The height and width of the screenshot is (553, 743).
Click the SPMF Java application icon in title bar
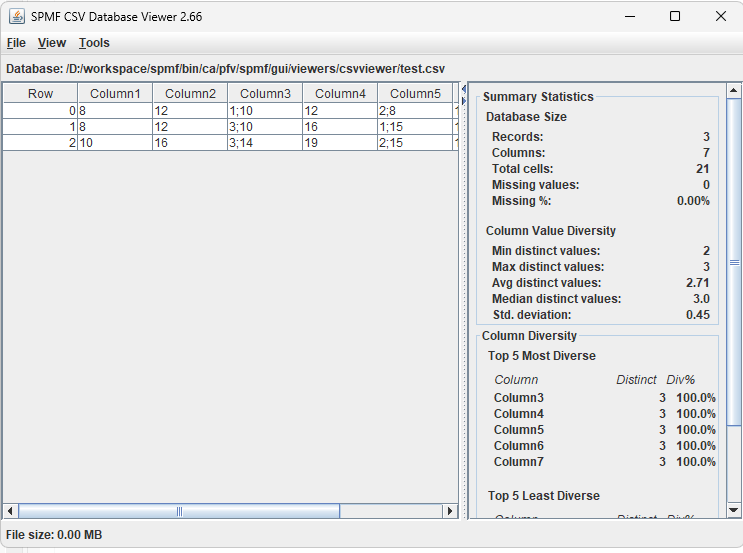coord(17,16)
